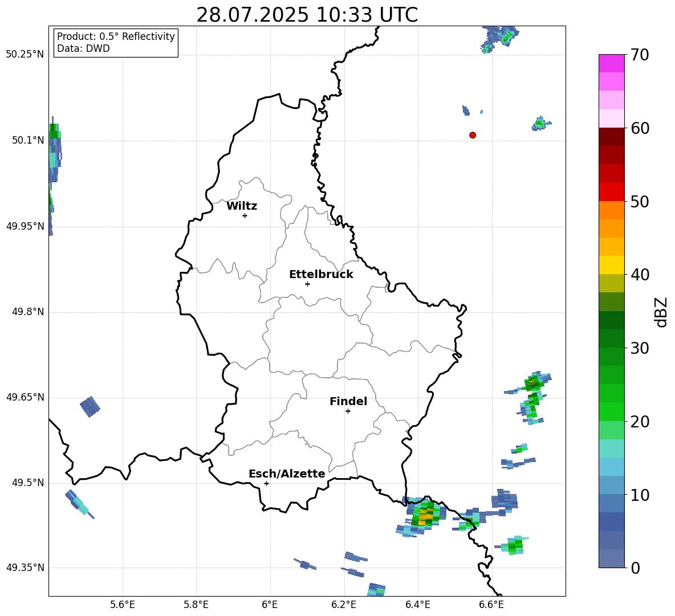The height and width of the screenshot is (616, 675).
Task: Click the Ettelbruck city label
Action: (x=321, y=275)
